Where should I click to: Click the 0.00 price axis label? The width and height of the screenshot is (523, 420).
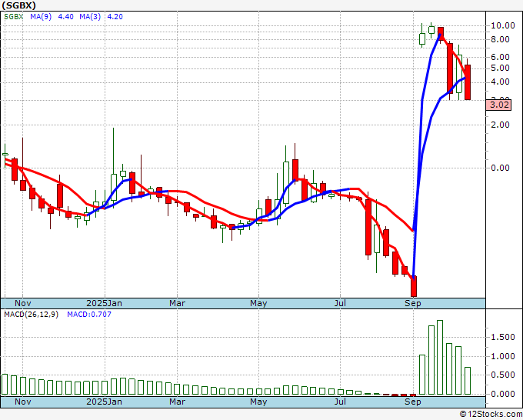pyautogui.click(x=501, y=168)
